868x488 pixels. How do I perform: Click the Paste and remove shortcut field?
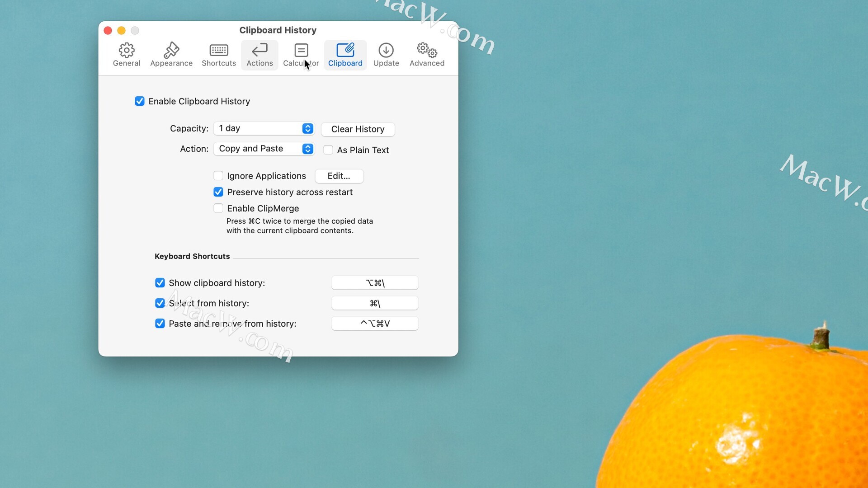375,324
